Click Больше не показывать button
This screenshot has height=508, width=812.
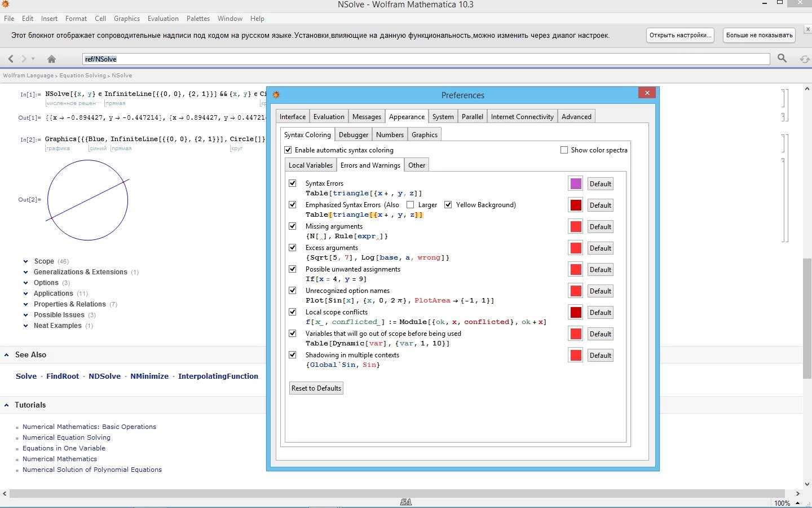pos(759,35)
